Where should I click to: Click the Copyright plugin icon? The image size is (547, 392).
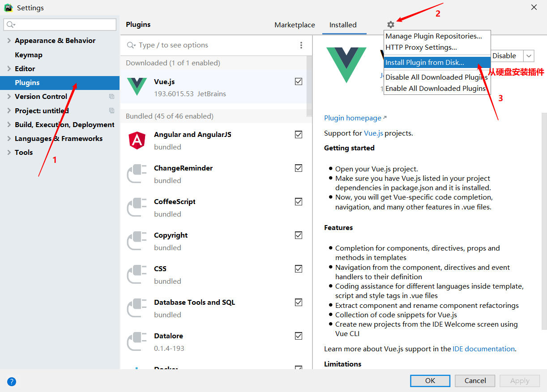point(137,241)
